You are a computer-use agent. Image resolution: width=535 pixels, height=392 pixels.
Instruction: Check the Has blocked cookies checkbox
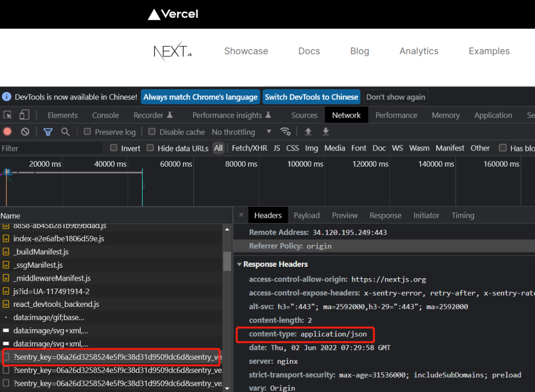tap(503, 148)
